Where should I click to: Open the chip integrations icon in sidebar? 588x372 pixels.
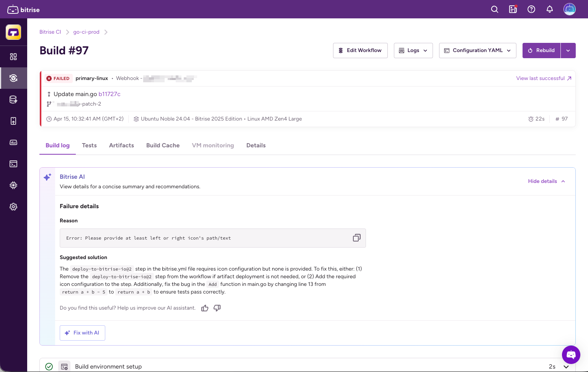[x=13, y=185]
